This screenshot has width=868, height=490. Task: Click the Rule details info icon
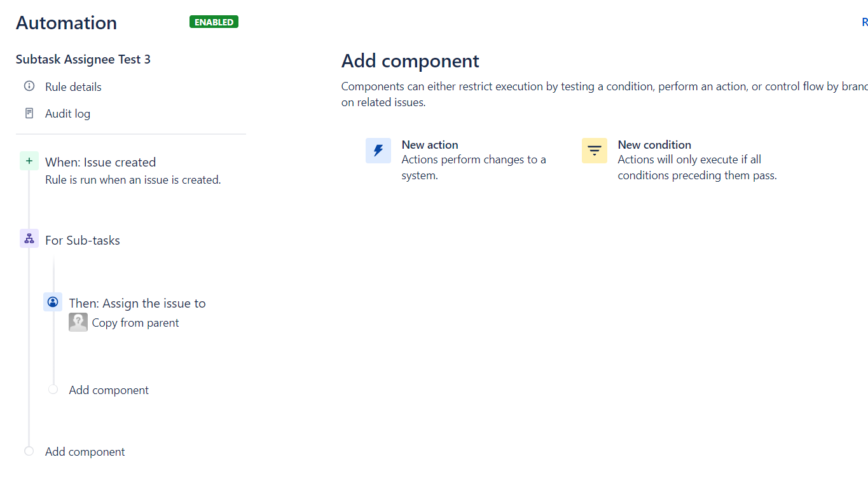click(x=29, y=86)
